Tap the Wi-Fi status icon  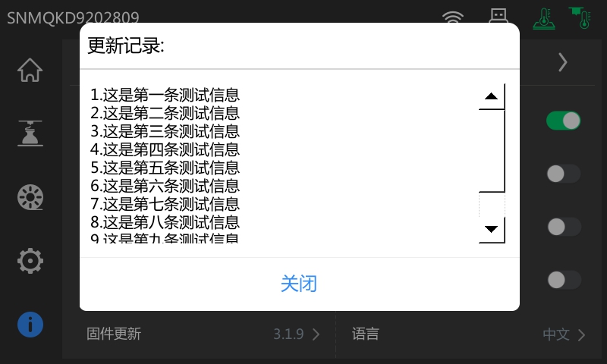(x=452, y=17)
